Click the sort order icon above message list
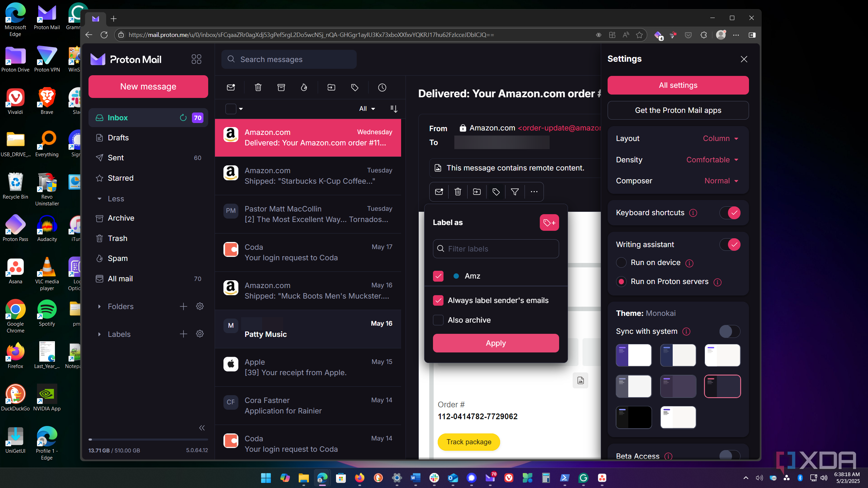Image resolution: width=868 pixels, height=488 pixels. pyautogui.click(x=394, y=108)
